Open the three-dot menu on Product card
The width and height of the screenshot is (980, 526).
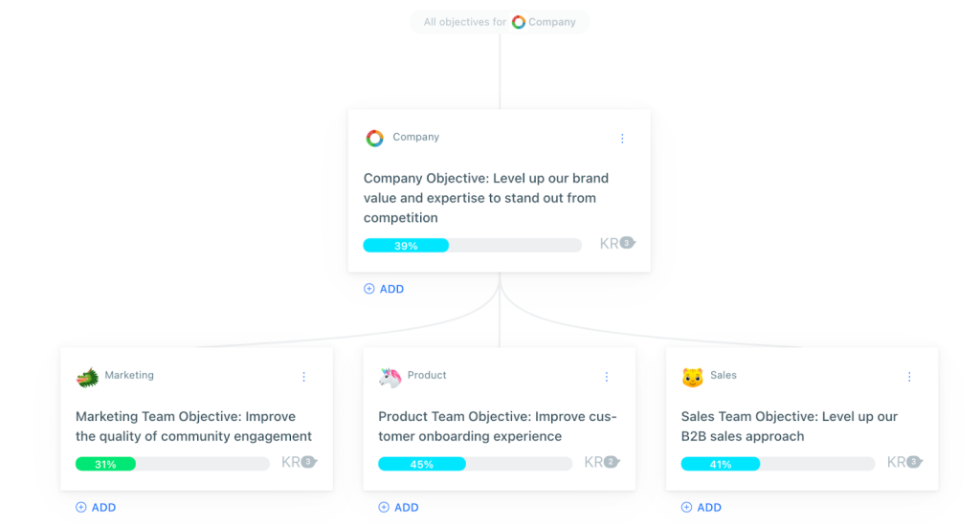pos(607,377)
